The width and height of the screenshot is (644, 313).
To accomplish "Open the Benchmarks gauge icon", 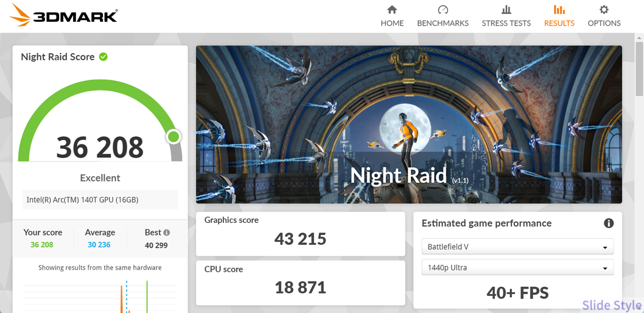I will point(443,10).
